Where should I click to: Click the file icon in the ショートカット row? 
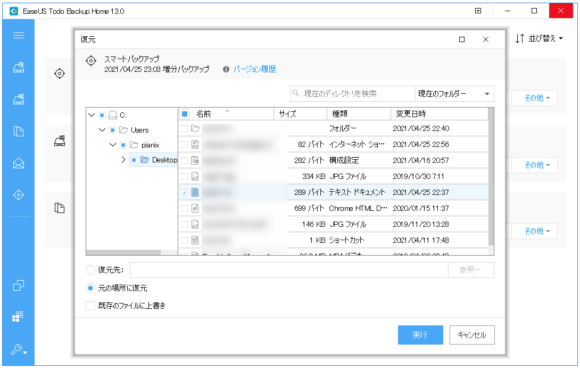click(195, 240)
